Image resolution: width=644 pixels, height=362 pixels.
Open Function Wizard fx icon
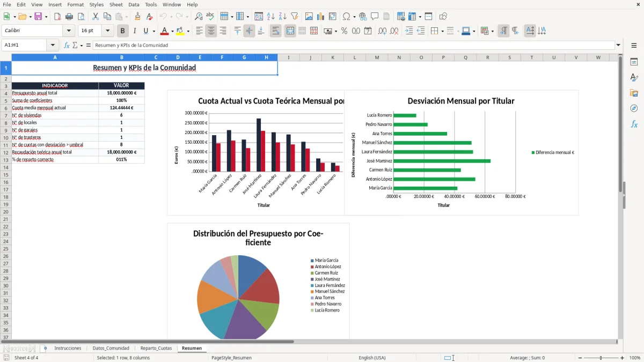tap(67, 45)
